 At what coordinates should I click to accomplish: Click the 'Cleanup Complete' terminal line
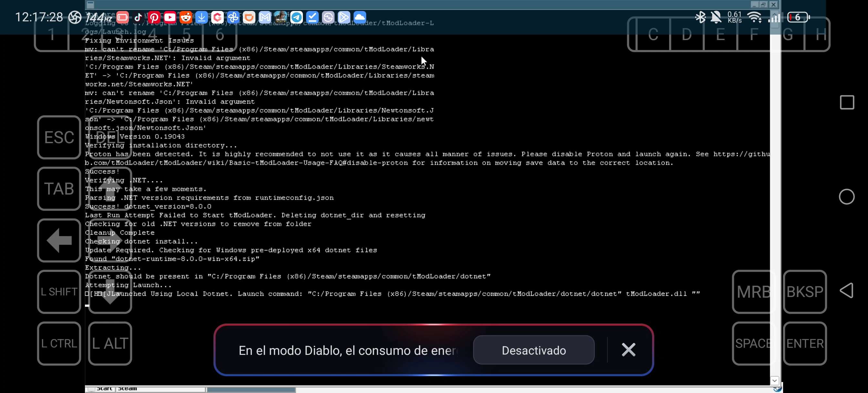[x=119, y=232]
